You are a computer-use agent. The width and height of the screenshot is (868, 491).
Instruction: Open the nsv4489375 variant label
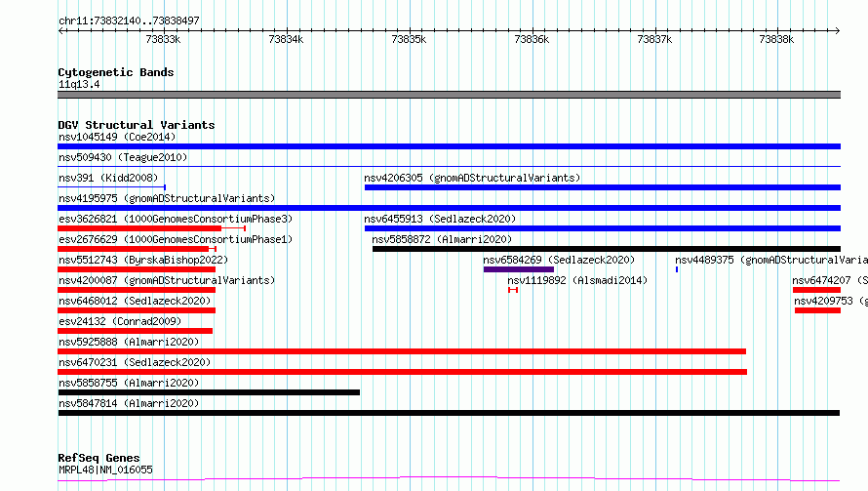point(771,260)
